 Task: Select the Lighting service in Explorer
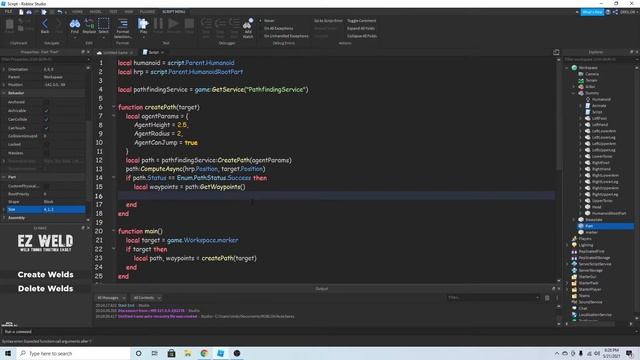click(x=582, y=245)
